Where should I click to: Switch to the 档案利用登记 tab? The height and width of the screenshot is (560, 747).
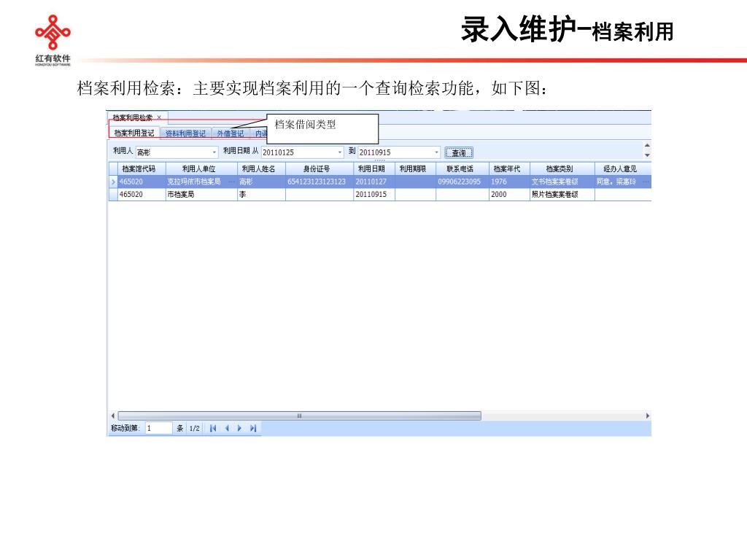(134, 133)
